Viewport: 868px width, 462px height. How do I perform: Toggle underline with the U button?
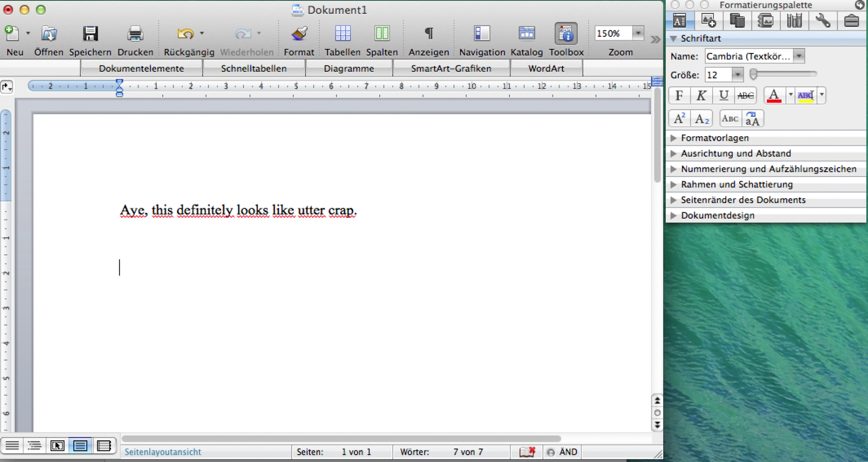click(723, 95)
